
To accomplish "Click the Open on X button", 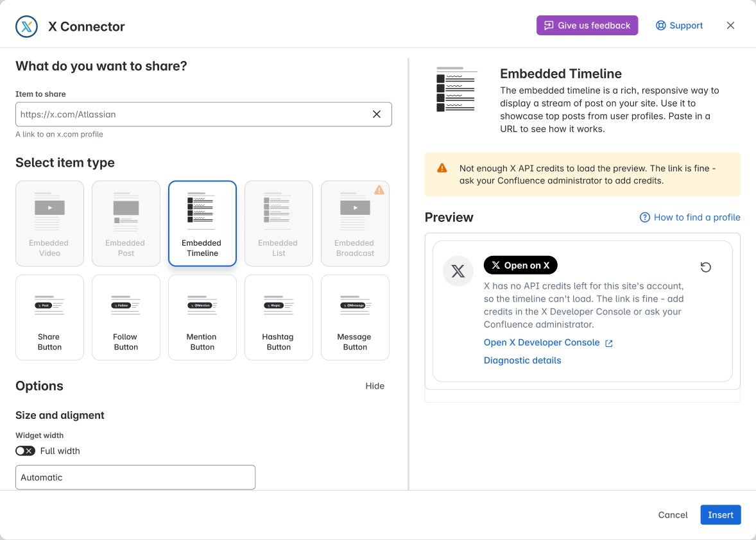I will coord(520,266).
